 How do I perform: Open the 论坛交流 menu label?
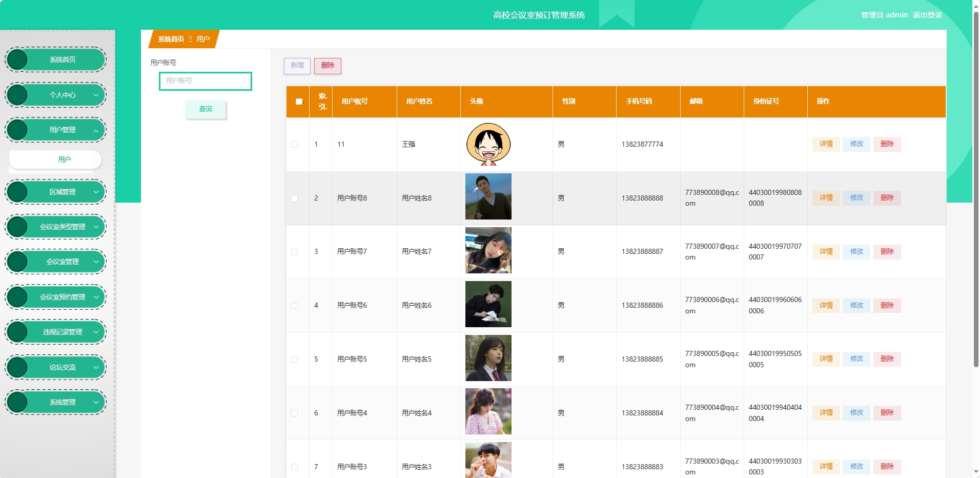pyautogui.click(x=63, y=367)
